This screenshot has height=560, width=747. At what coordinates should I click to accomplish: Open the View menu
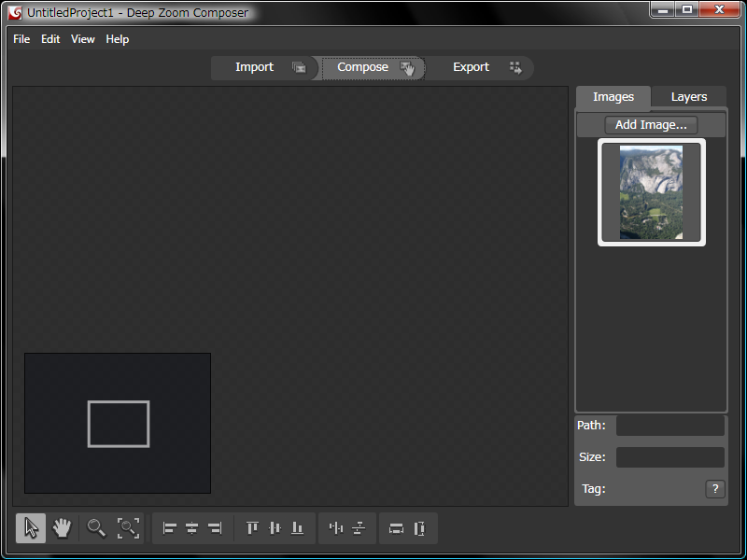pos(83,39)
